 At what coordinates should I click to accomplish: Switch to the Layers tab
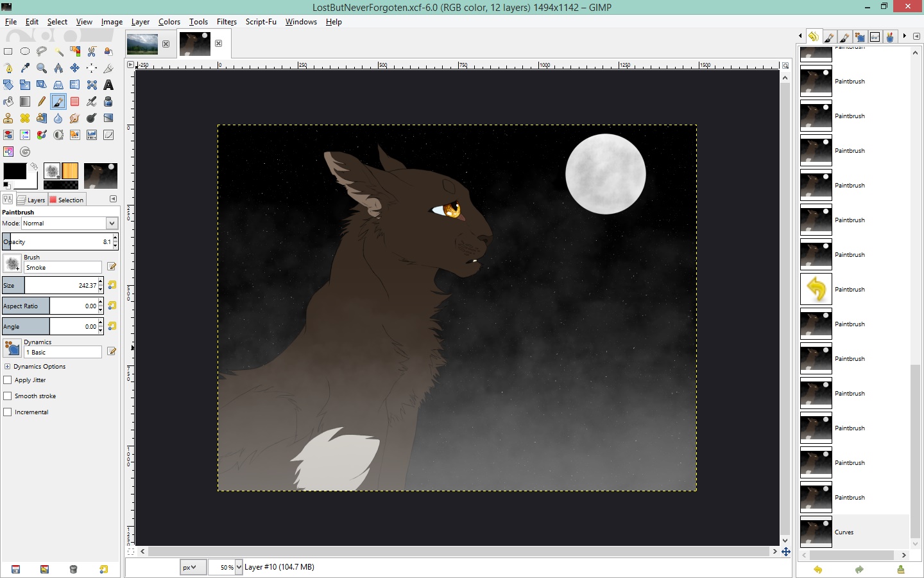tap(31, 200)
